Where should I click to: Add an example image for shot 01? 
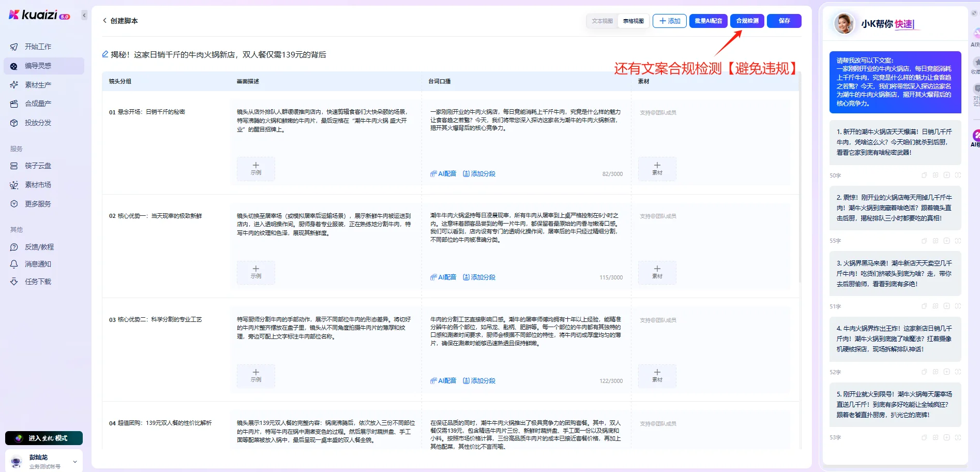pos(256,169)
